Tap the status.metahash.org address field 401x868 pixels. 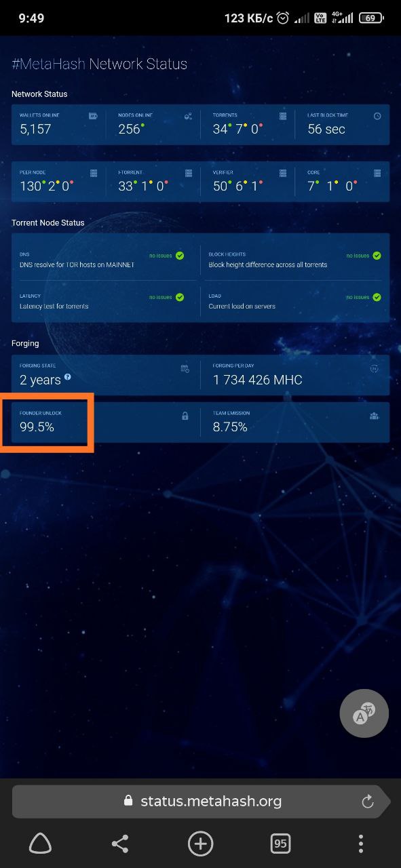(201, 802)
